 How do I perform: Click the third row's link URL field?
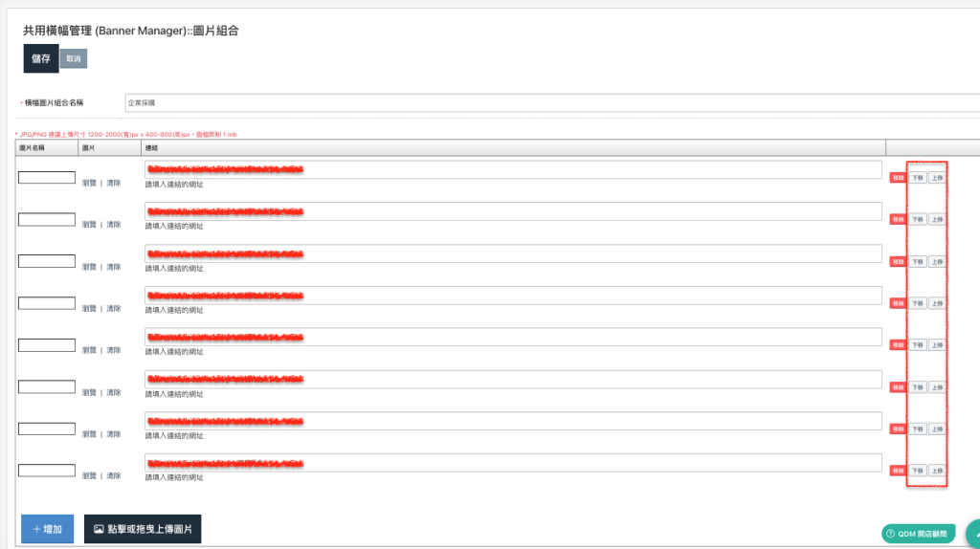click(513, 253)
